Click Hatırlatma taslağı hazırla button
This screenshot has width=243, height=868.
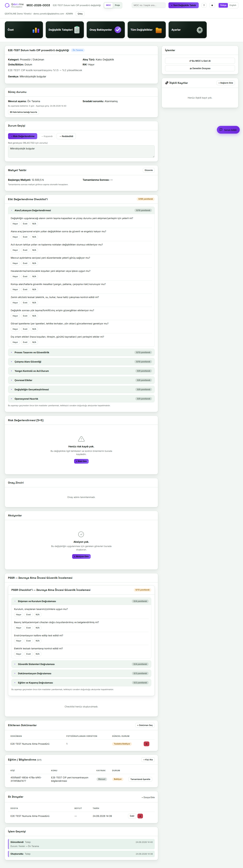click(x=23, y=112)
